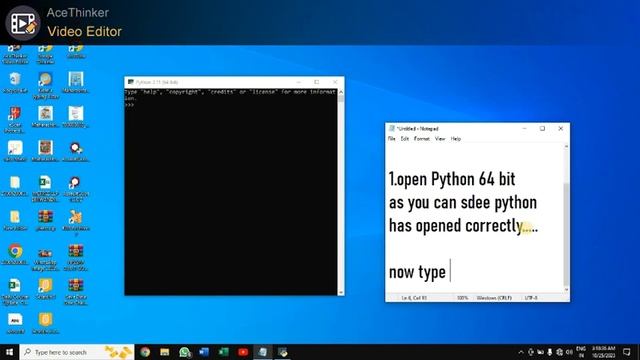Minimize the Notepad window
Screen dimensions: 640x360
(524, 129)
